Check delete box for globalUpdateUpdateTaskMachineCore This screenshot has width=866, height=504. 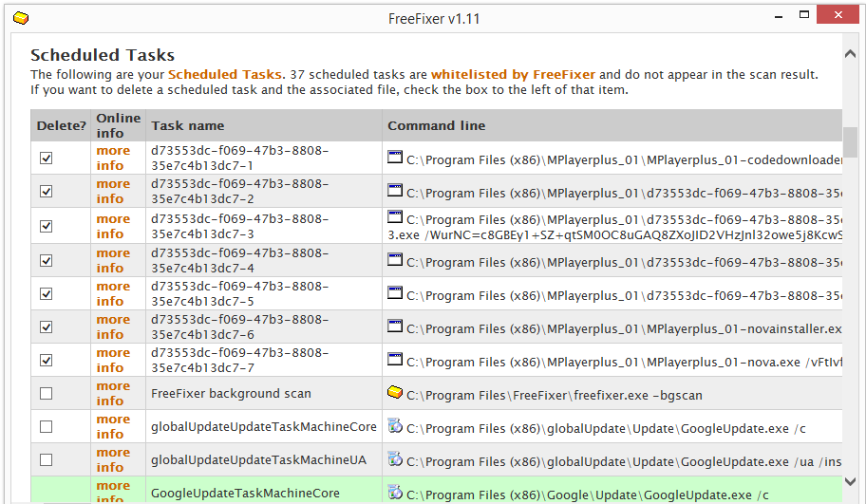click(47, 427)
